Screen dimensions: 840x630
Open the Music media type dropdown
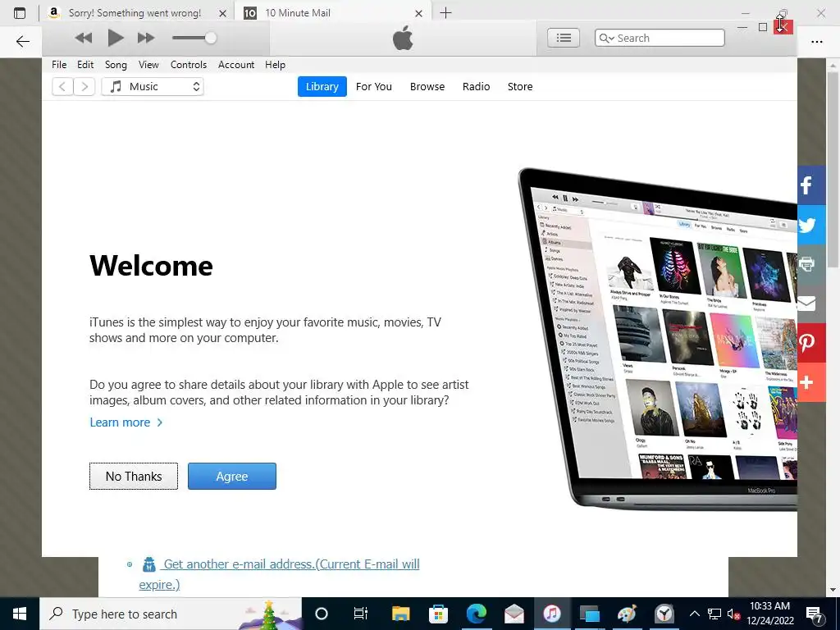click(153, 86)
